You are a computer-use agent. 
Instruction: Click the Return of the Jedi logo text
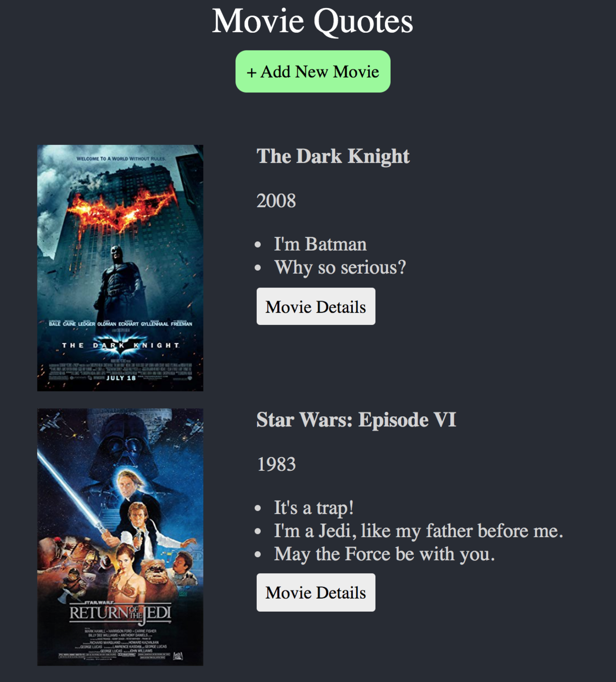(x=120, y=613)
